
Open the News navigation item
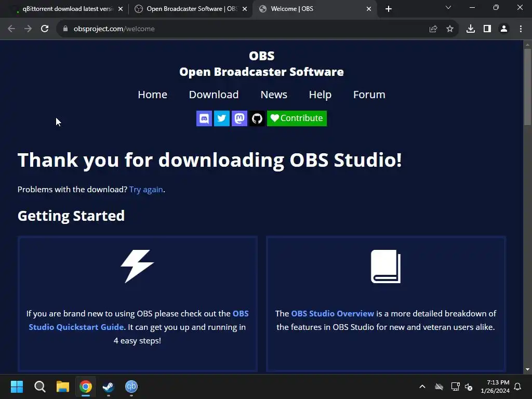pyautogui.click(x=274, y=95)
